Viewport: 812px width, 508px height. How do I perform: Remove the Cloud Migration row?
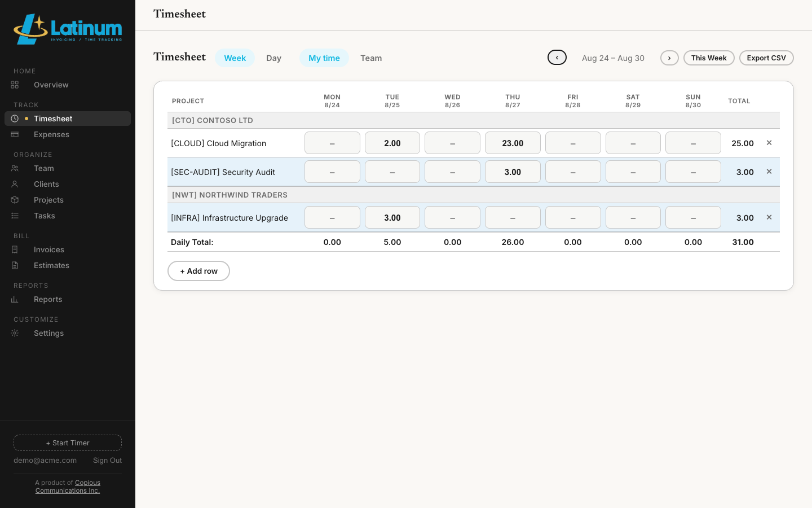[x=769, y=143]
